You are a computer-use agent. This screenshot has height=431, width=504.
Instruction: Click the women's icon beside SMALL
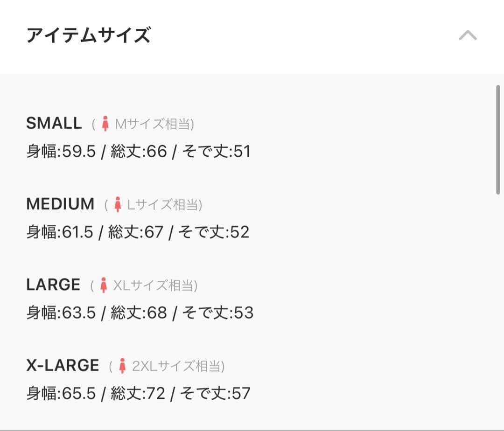point(105,124)
